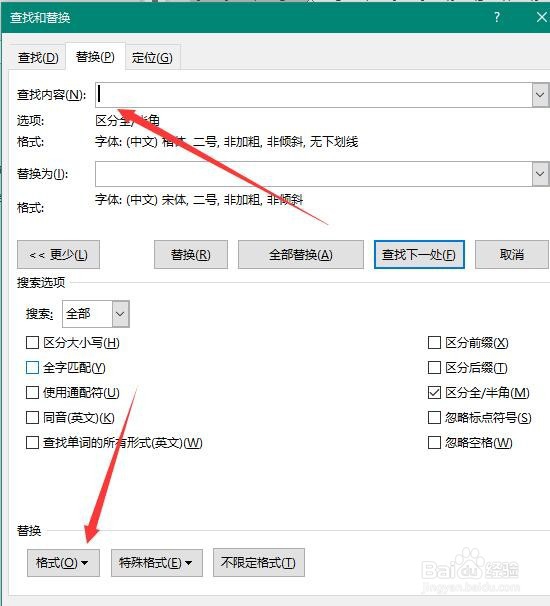
Task: Toggle the 忽略空格(W) checkbox
Action: pos(434,443)
